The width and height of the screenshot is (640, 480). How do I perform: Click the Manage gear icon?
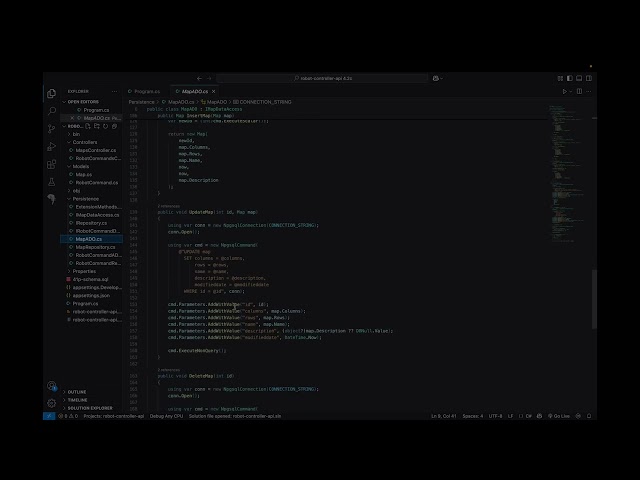tap(52, 403)
